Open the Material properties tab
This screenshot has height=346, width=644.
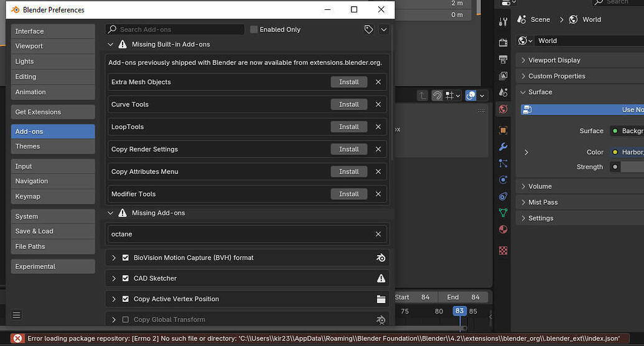tap(503, 229)
